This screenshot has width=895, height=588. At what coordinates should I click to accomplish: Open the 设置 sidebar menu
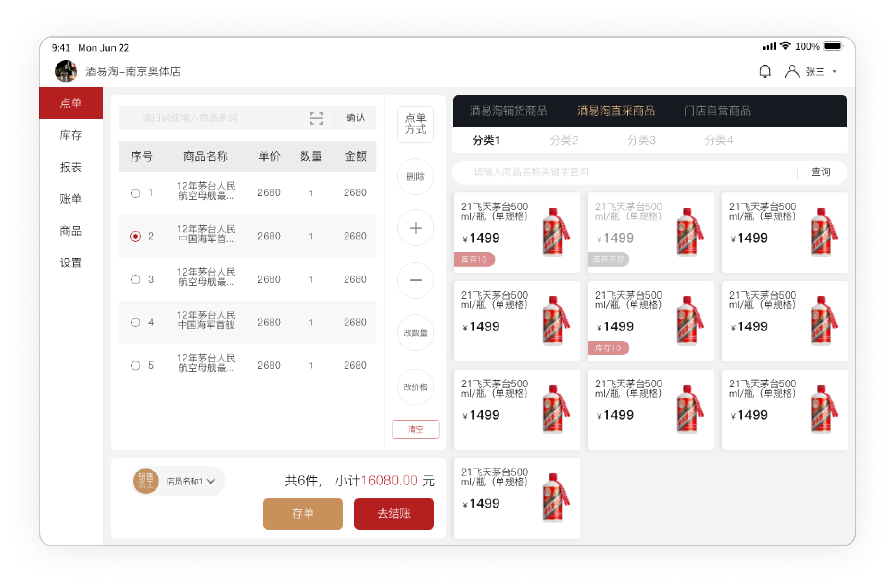[71, 263]
